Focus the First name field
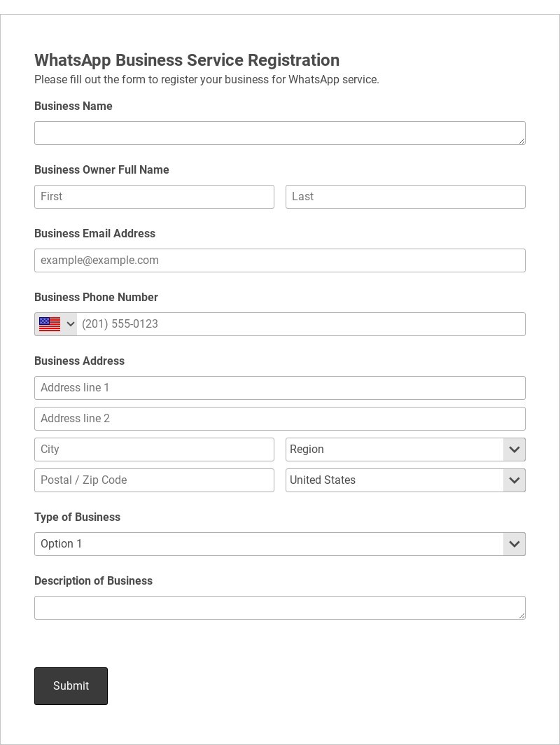Image resolution: width=560 pixels, height=745 pixels. pyautogui.click(x=155, y=197)
